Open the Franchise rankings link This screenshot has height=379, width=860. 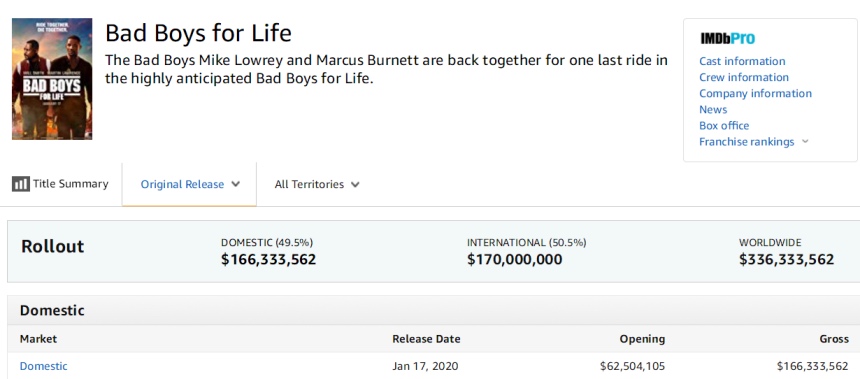coord(746,142)
